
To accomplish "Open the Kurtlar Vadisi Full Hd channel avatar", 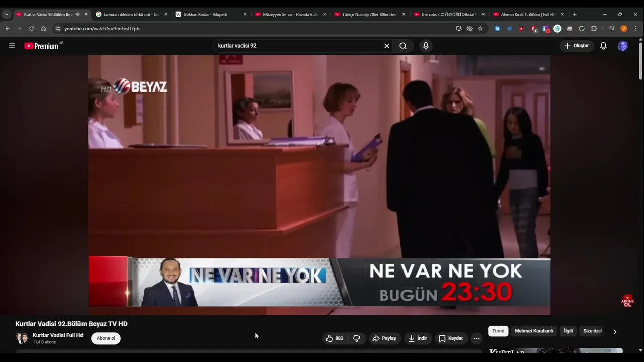I will click(x=22, y=338).
